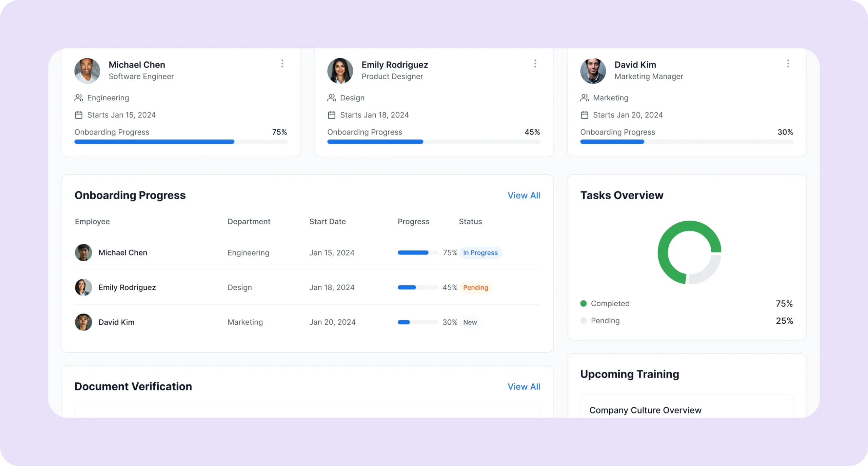Image resolution: width=868 pixels, height=466 pixels.
Task: Open David Kim card's three-dot menu
Action: coord(788,64)
